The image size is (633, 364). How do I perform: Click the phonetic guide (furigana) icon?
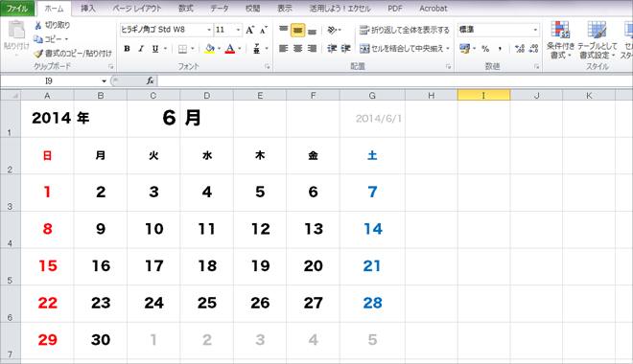point(256,49)
